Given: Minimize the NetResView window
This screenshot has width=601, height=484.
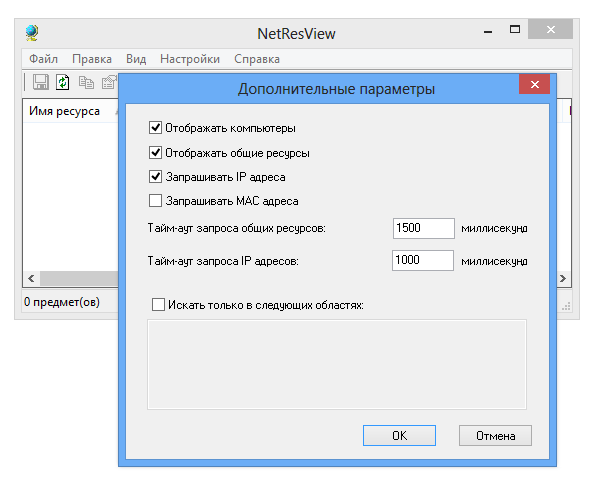Looking at the screenshot, I should coord(488,30).
